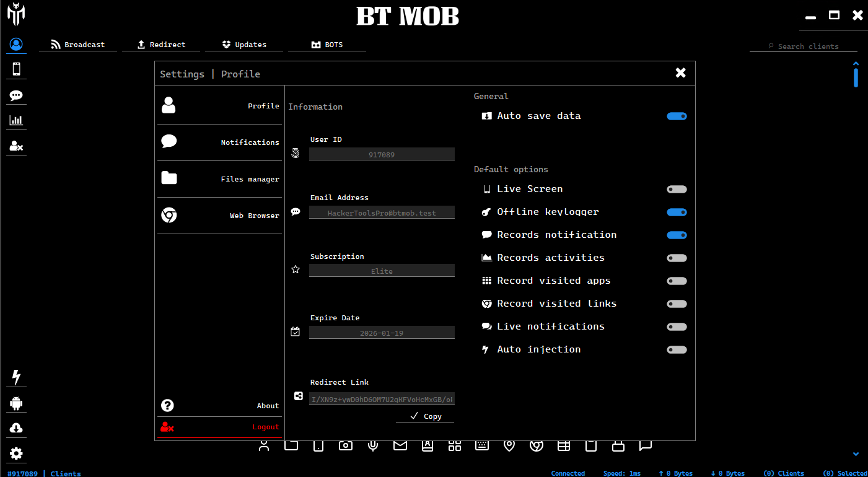Click the Chrome icon in the bottom toolbar
This screenshot has width=868, height=477.
[537, 445]
